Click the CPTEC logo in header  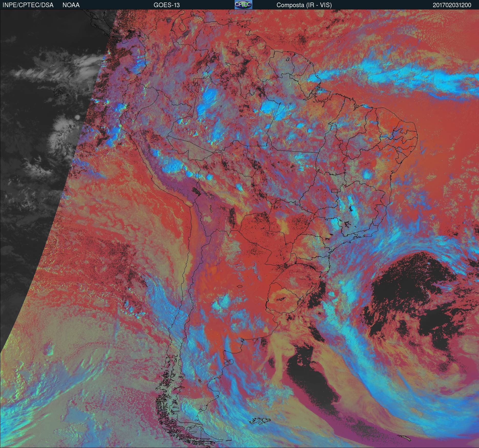tap(243, 5)
